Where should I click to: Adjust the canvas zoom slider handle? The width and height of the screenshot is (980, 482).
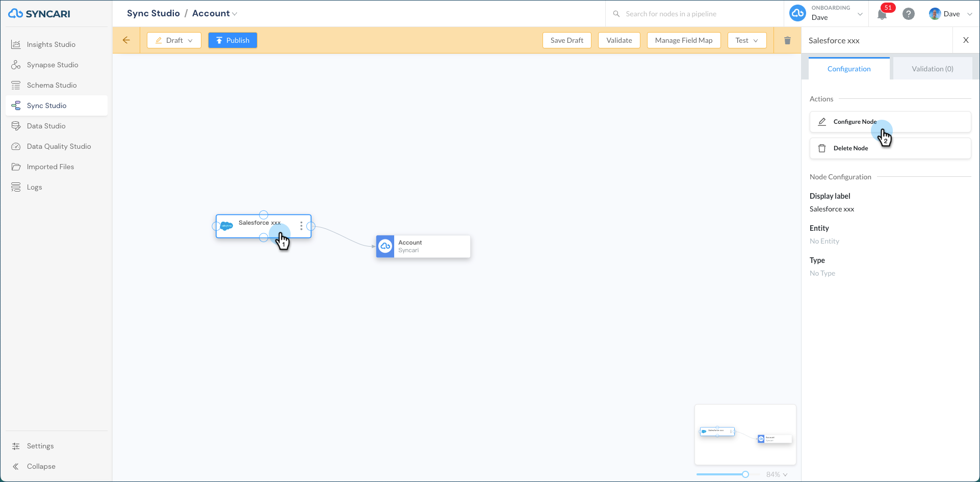(745, 474)
